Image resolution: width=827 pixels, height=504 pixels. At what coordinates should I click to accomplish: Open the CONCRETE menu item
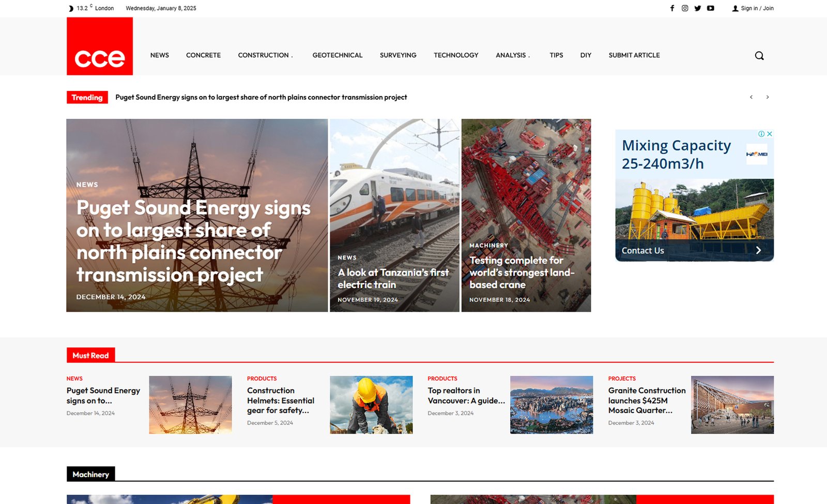(204, 55)
